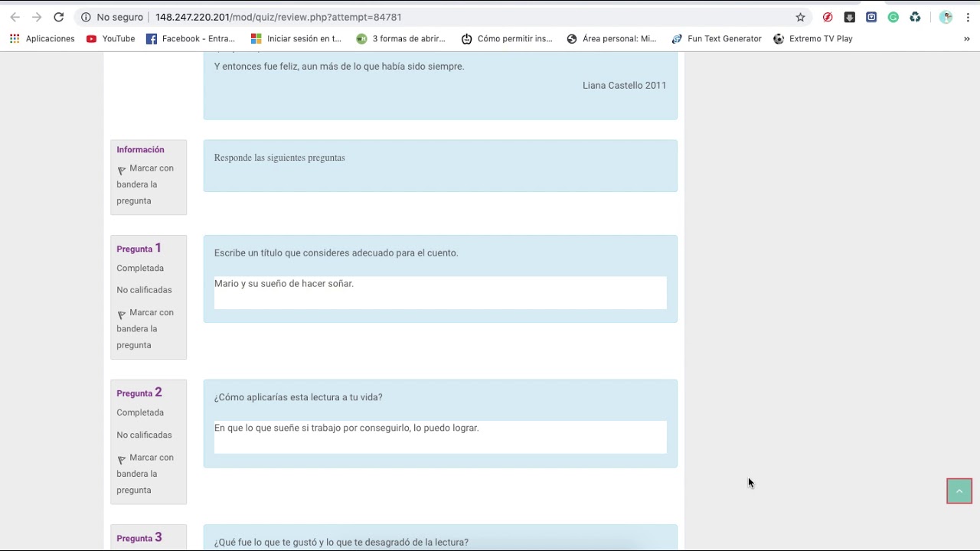This screenshot has width=980, height=551.
Task: Open the 'Cómo permitir ins...' bookmark
Action: click(x=507, y=38)
